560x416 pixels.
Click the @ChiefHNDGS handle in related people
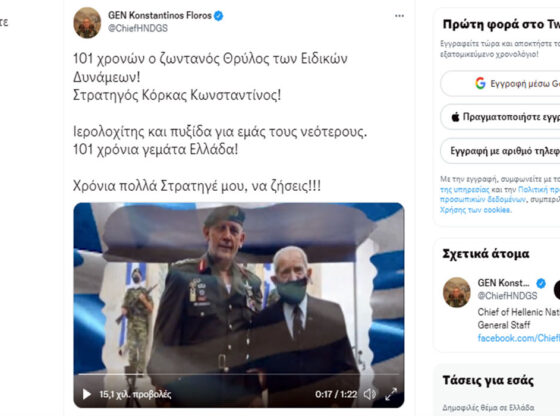click(x=507, y=296)
